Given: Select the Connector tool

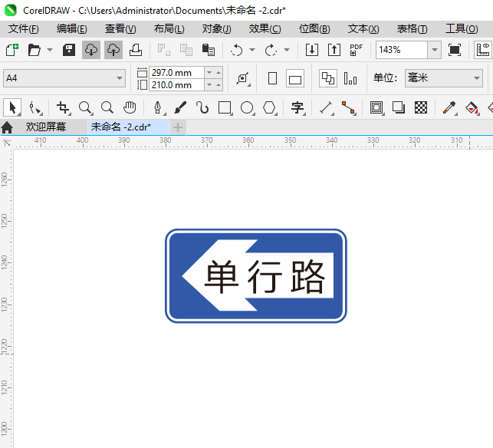Looking at the screenshot, I should [x=349, y=107].
